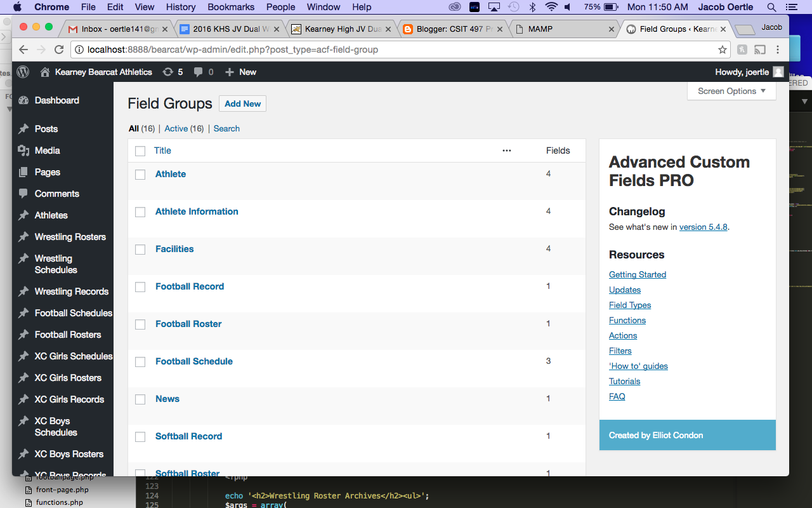Open the Chrome File menu
812x508 pixels.
pyautogui.click(x=88, y=7)
